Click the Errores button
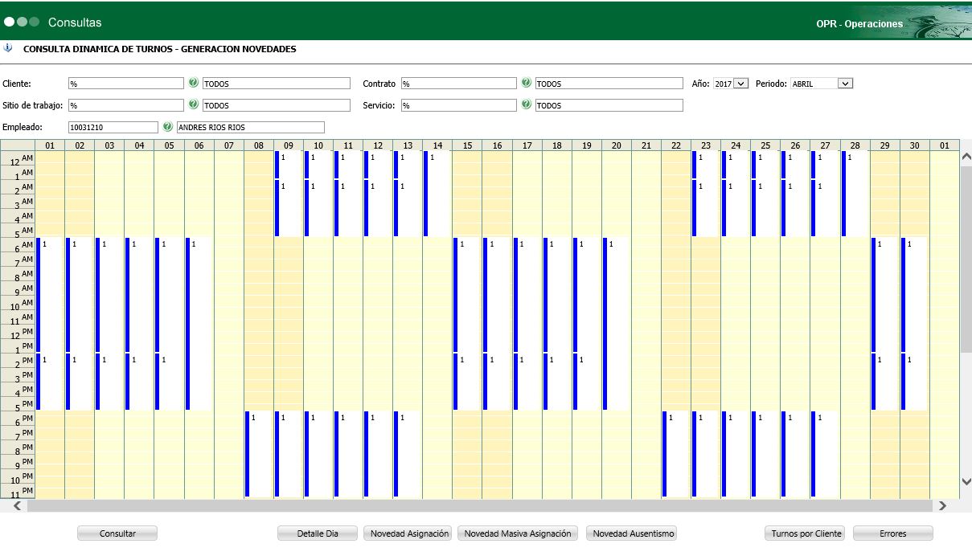972x560 pixels. [x=892, y=533]
